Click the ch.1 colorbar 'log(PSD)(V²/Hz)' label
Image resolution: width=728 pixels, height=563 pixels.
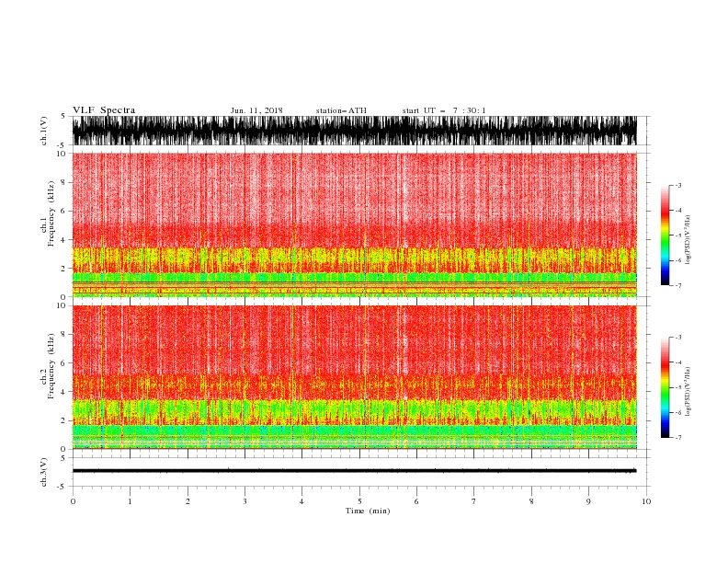[x=688, y=240]
